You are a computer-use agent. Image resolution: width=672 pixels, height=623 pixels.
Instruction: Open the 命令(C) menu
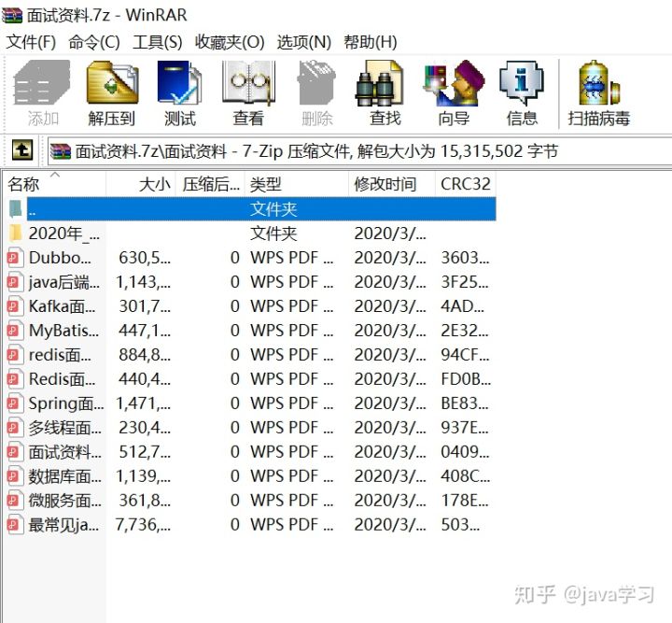[x=94, y=42]
